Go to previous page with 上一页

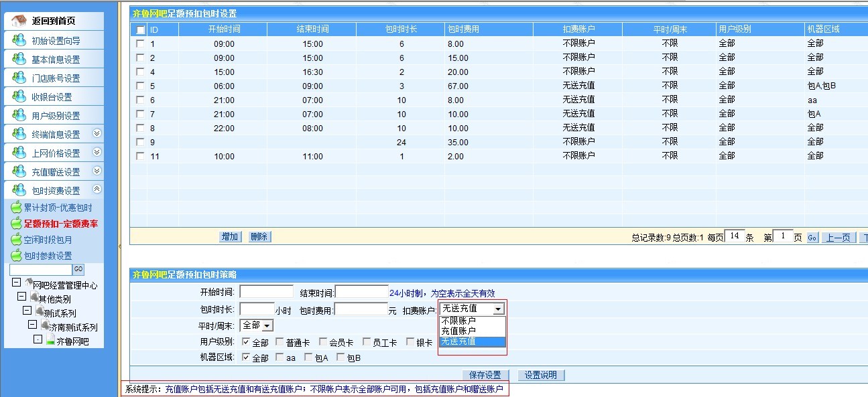839,238
